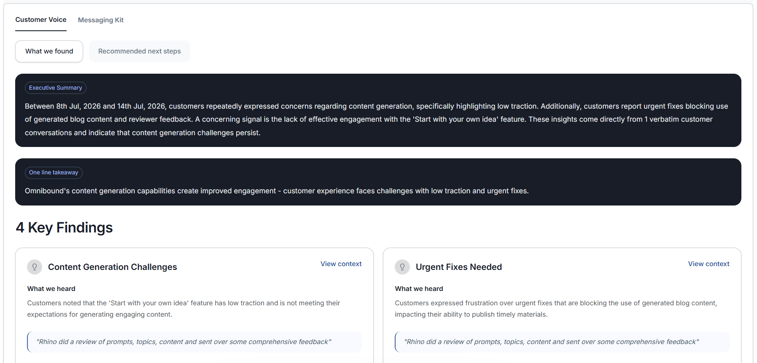Click the Rhino quote in Urgent Fixes card
The image size is (757, 363).
tap(562, 342)
